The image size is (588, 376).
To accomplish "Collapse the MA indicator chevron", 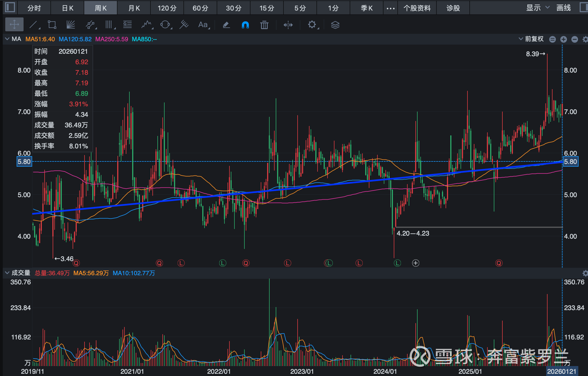I will click(7, 39).
